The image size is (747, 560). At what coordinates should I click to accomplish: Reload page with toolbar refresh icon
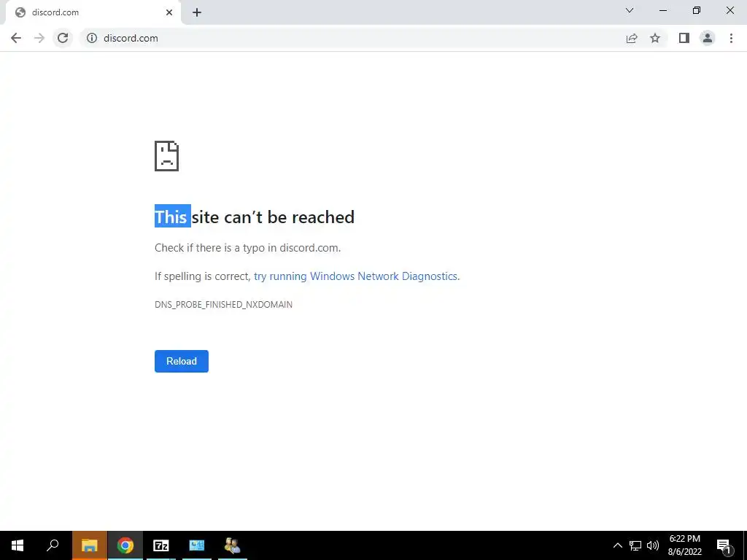pyautogui.click(x=63, y=38)
